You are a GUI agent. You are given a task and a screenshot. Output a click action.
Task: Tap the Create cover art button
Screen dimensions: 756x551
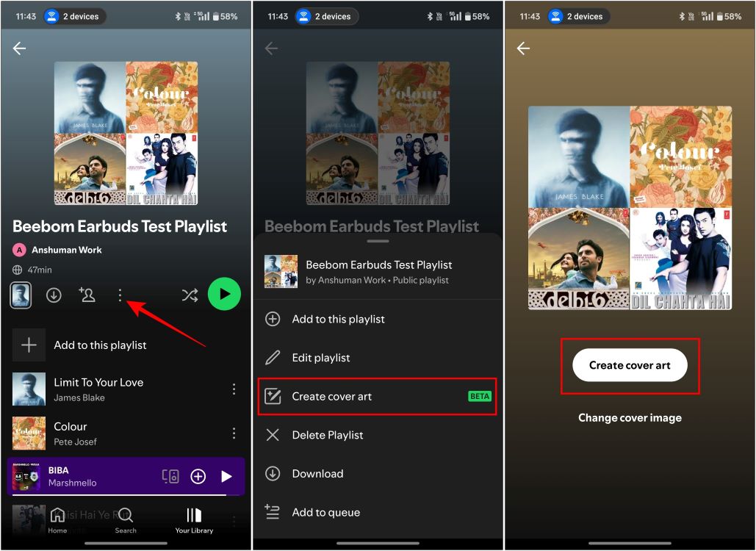(629, 364)
